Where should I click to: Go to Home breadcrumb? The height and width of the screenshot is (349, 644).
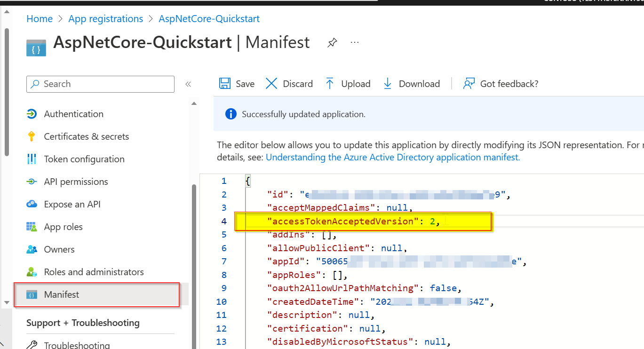[x=40, y=19]
